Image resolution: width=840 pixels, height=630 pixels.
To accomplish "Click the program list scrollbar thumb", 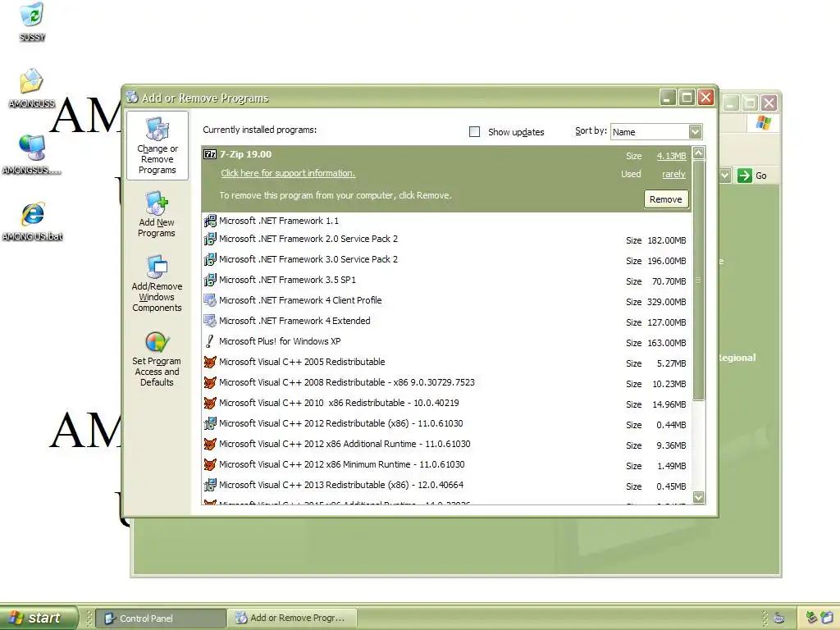I will [x=699, y=281].
